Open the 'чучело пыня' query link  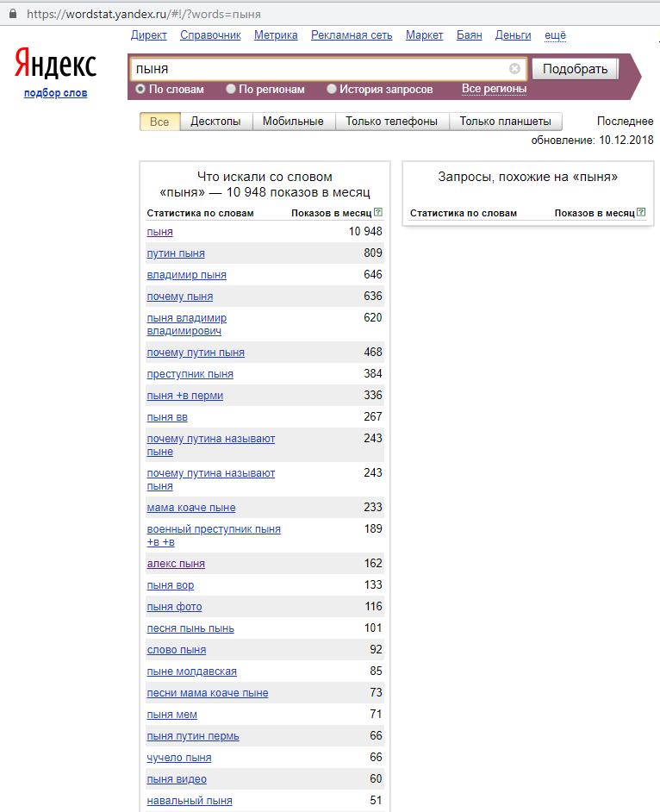point(179,759)
